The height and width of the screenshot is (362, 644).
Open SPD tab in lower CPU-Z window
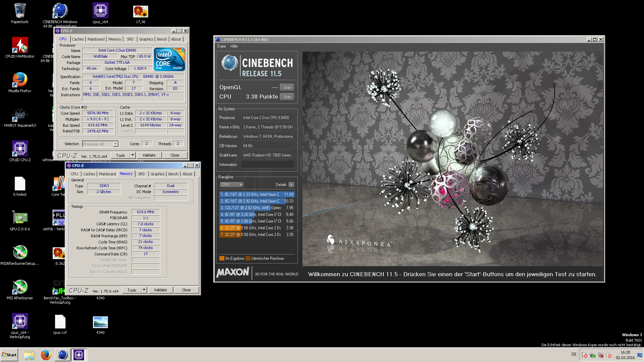[142, 174]
